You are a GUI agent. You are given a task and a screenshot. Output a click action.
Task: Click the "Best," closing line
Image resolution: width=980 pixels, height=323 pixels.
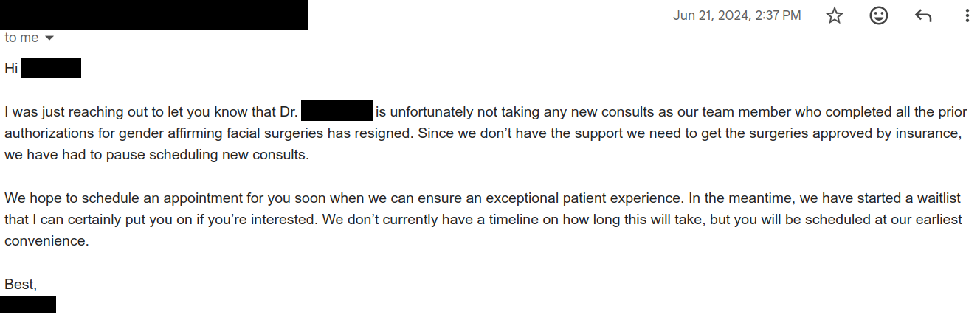click(21, 284)
